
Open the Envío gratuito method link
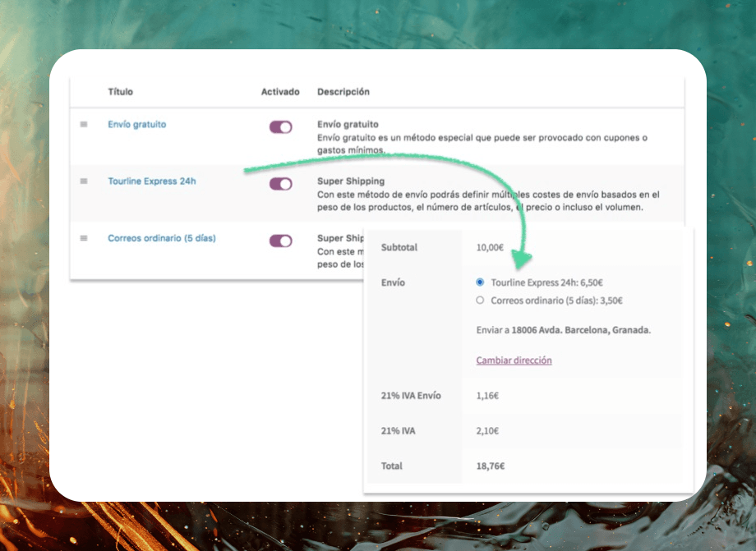coord(136,125)
